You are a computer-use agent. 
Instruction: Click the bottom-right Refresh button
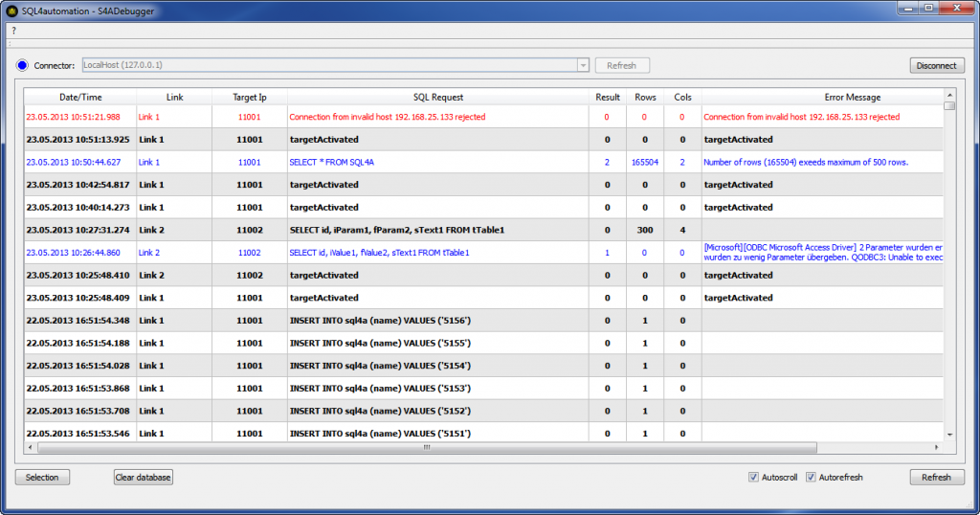pyautogui.click(x=936, y=477)
